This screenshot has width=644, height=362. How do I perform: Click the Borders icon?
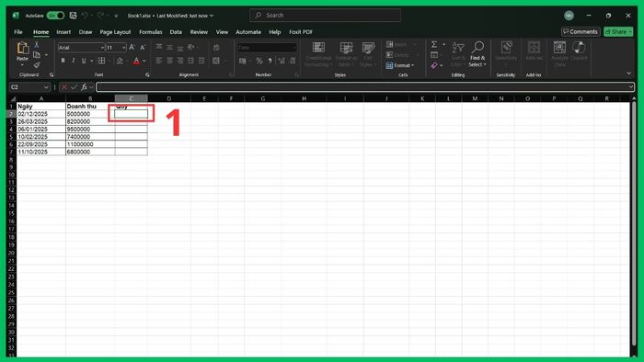(x=102, y=61)
